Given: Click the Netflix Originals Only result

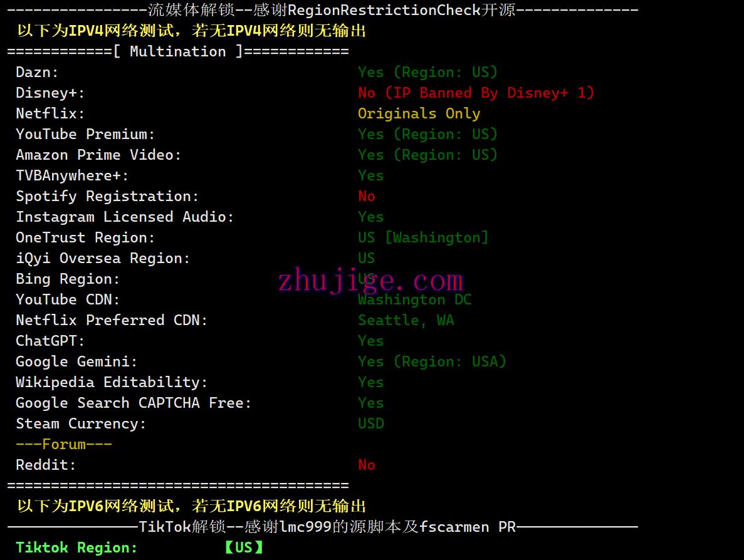Looking at the screenshot, I should [x=419, y=113].
